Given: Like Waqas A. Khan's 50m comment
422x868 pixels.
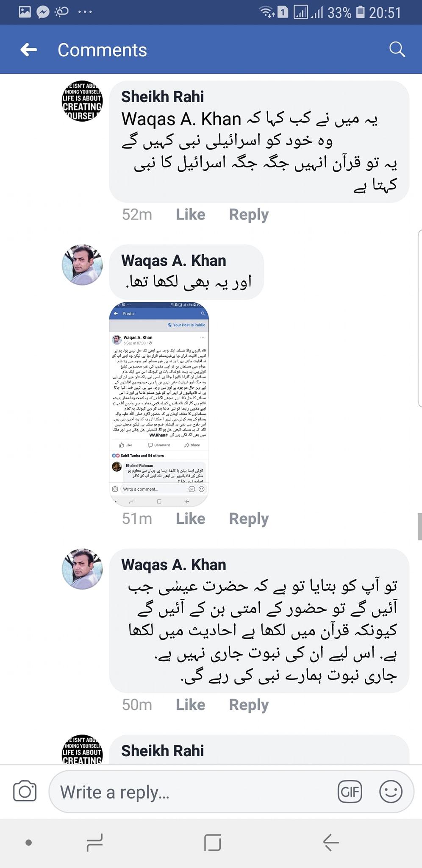Looking at the screenshot, I should pyautogui.click(x=191, y=704).
